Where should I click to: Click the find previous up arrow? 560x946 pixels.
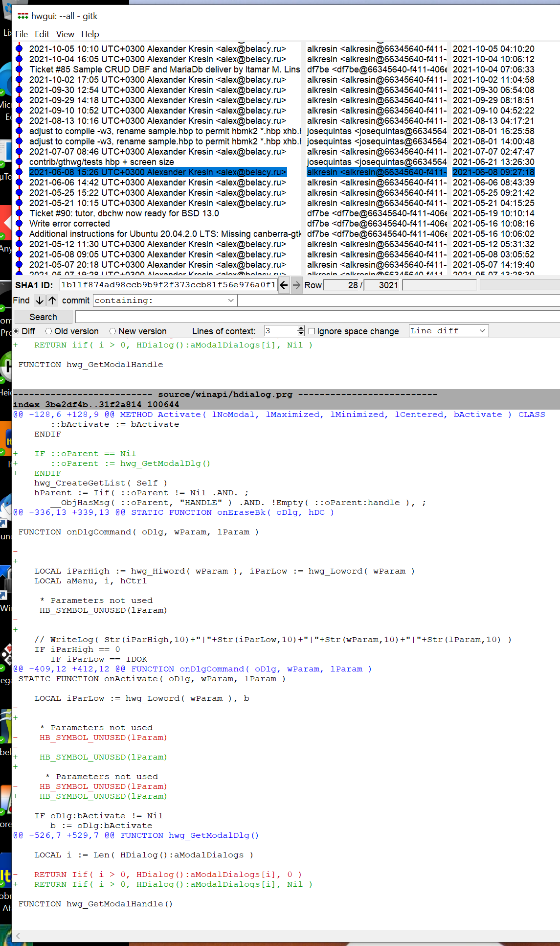[52, 300]
